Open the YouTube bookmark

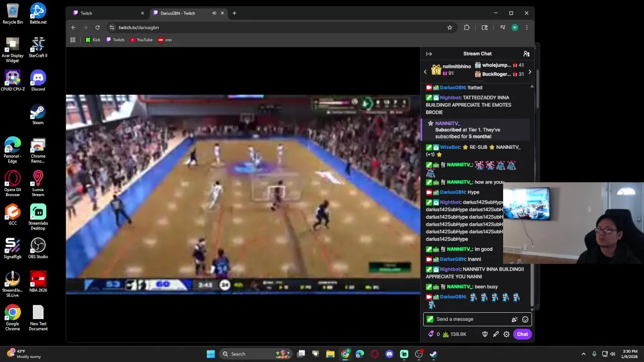point(141,40)
